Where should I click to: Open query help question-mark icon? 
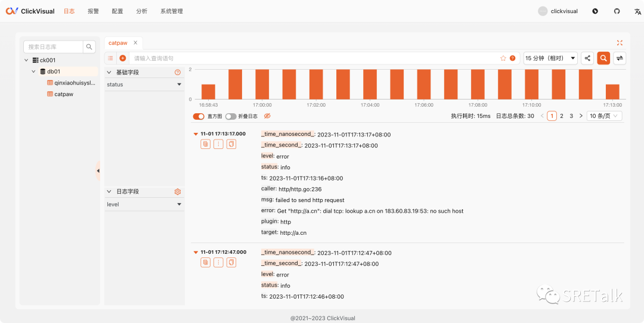(512, 58)
